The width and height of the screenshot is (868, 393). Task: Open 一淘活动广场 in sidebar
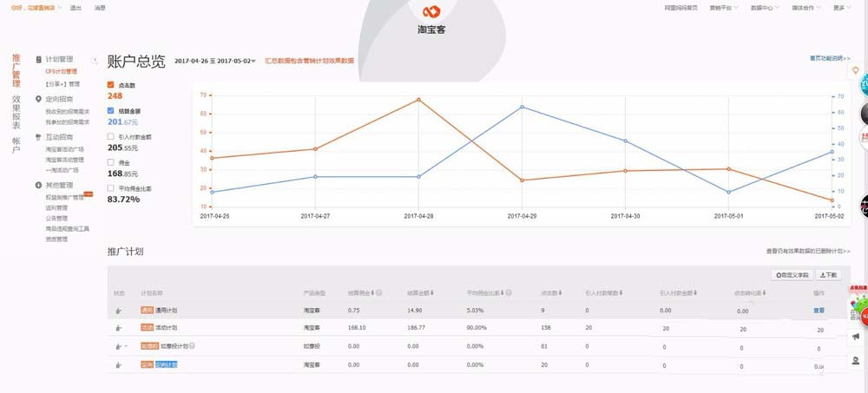[62, 170]
